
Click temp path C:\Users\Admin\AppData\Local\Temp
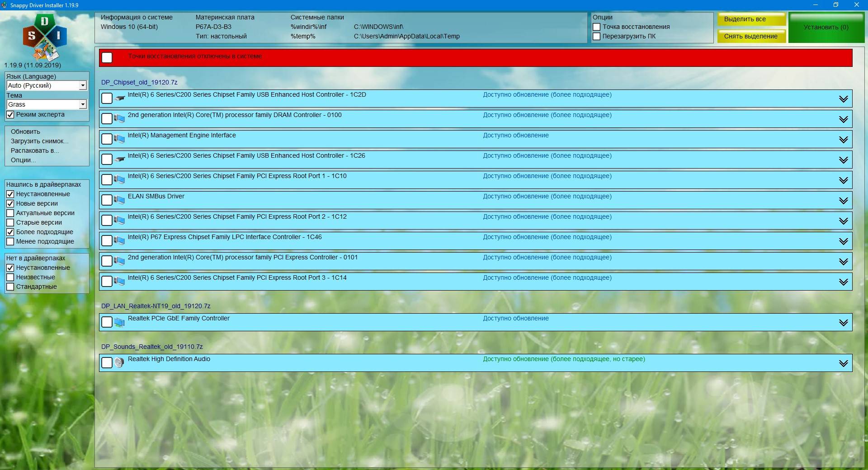407,36
